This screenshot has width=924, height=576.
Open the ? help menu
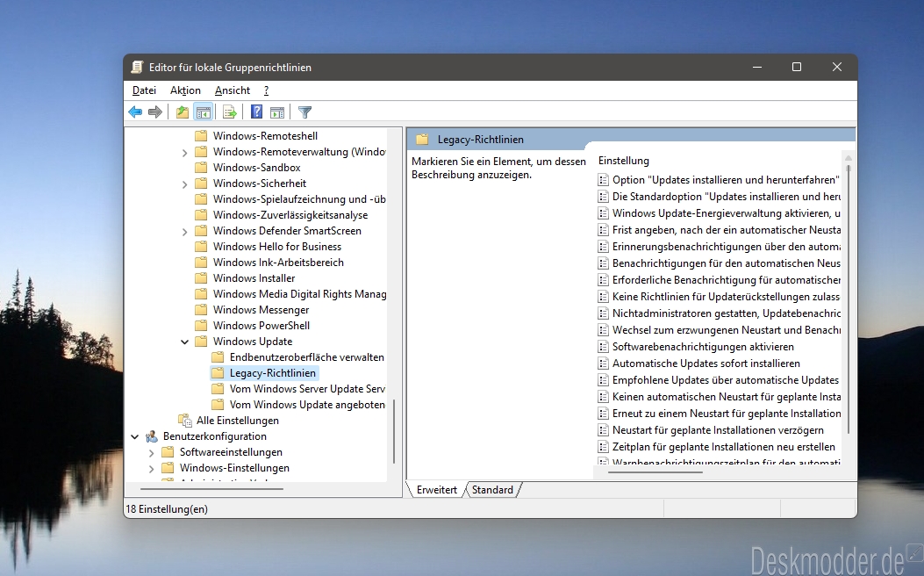[267, 90]
